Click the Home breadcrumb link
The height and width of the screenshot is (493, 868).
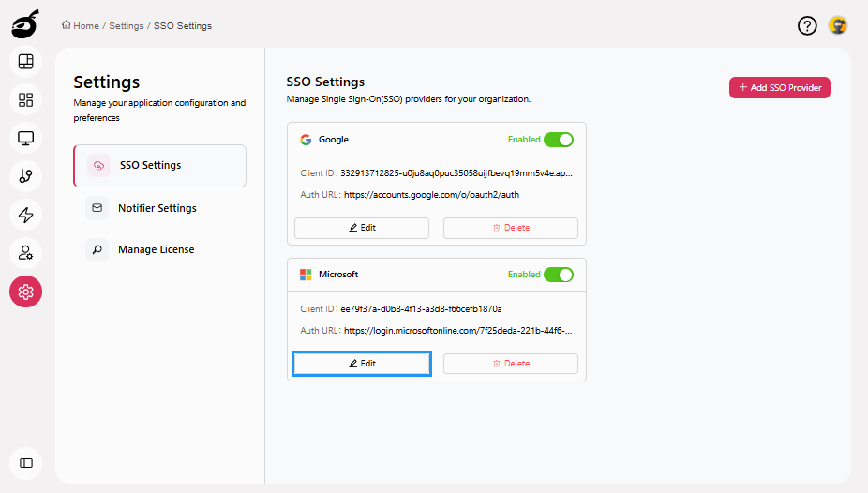click(81, 25)
